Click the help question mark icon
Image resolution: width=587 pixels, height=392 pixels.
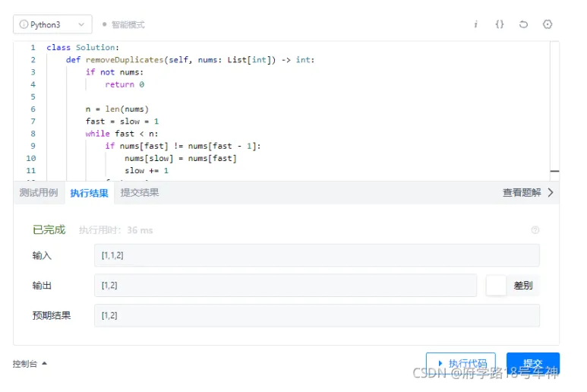[535, 230]
